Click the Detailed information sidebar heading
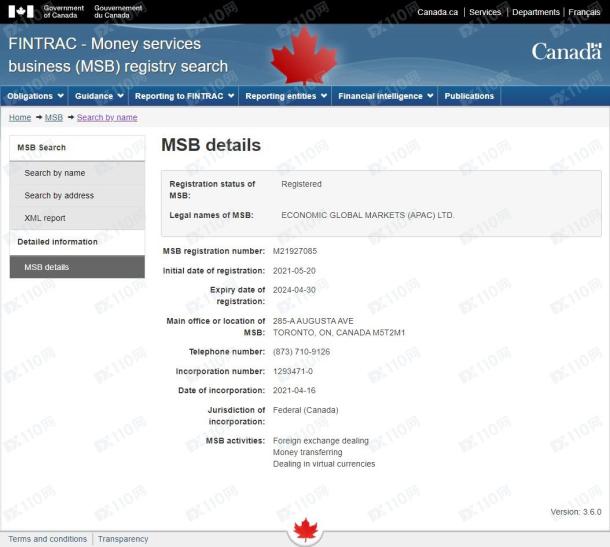Viewport: 610px width, 547px height. pyautogui.click(x=57, y=242)
